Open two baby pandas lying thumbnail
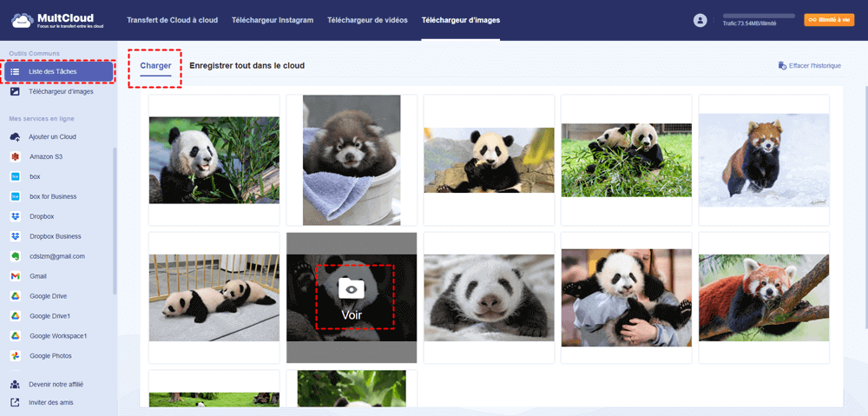 pos(214,298)
